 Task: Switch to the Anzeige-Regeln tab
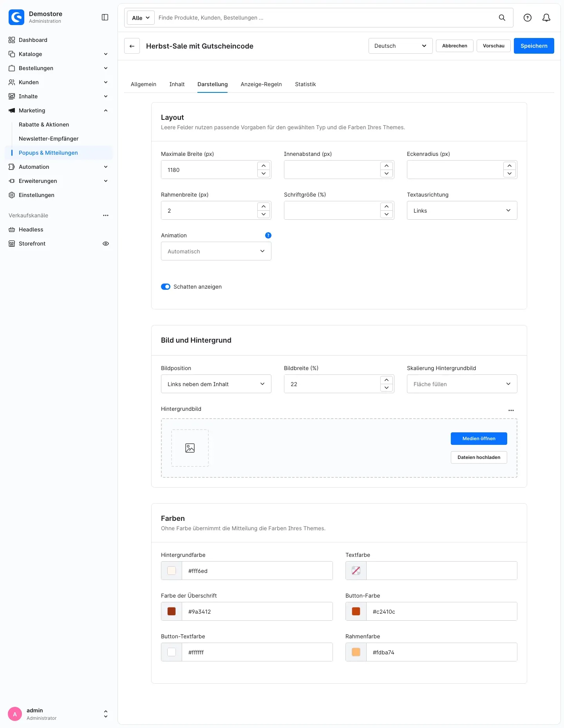(x=261, y=84)
